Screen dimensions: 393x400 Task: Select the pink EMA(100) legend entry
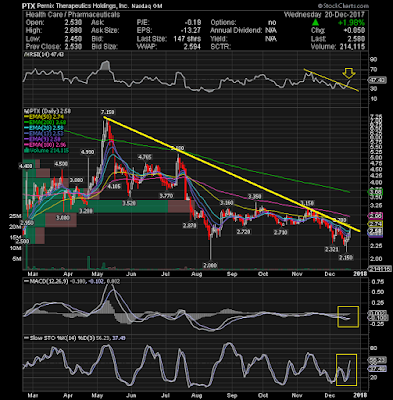pyautogui.click(x=45, y=145)
